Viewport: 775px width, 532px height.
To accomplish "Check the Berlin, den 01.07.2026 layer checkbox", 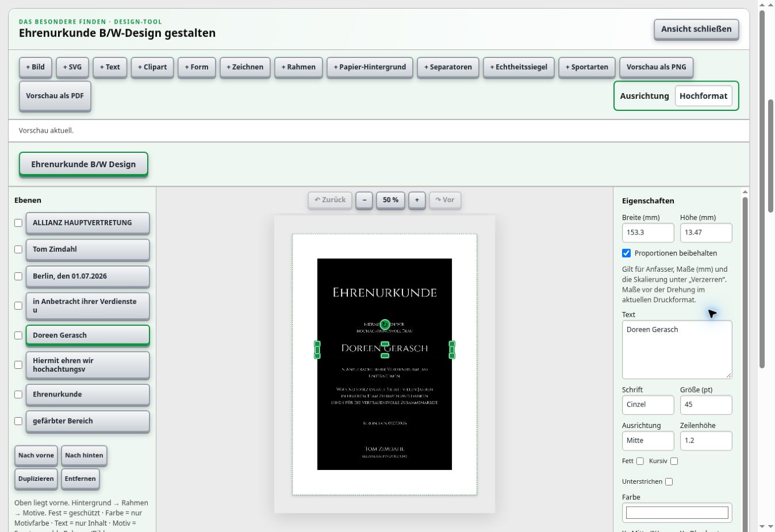I will [x=18, y=276].
